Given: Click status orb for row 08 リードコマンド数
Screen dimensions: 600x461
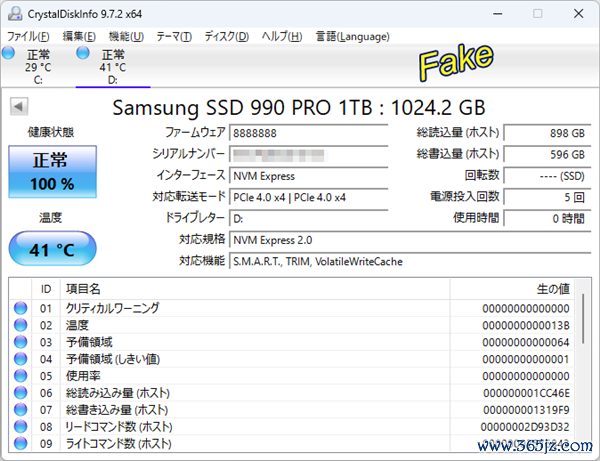Looking at the screenshot, I should pyautogui.click(x=21, y=427).
